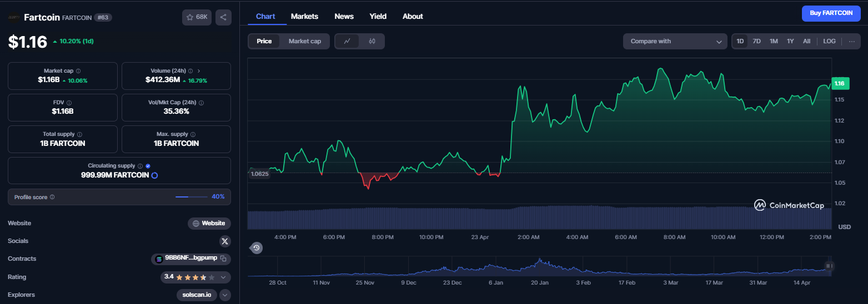Click Market cap info icon
868x304 pixels.
point(78,71)
